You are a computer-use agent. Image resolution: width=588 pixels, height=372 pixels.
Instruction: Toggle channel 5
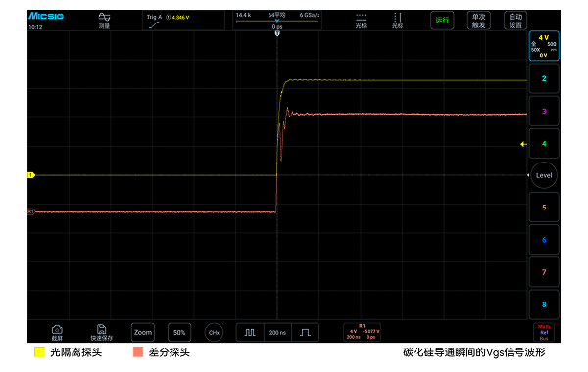[x=544, y=208]
